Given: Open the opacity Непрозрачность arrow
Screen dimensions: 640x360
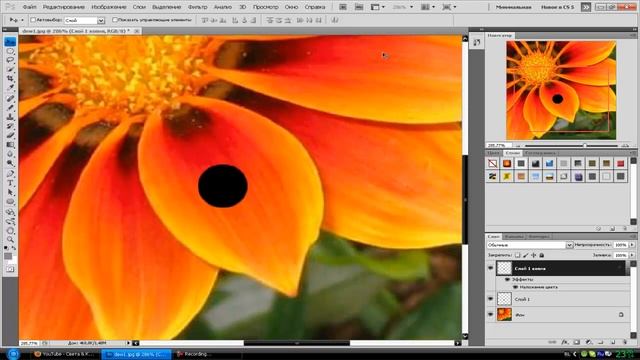Looking at the screenshot, I should [x=632, y=245].
